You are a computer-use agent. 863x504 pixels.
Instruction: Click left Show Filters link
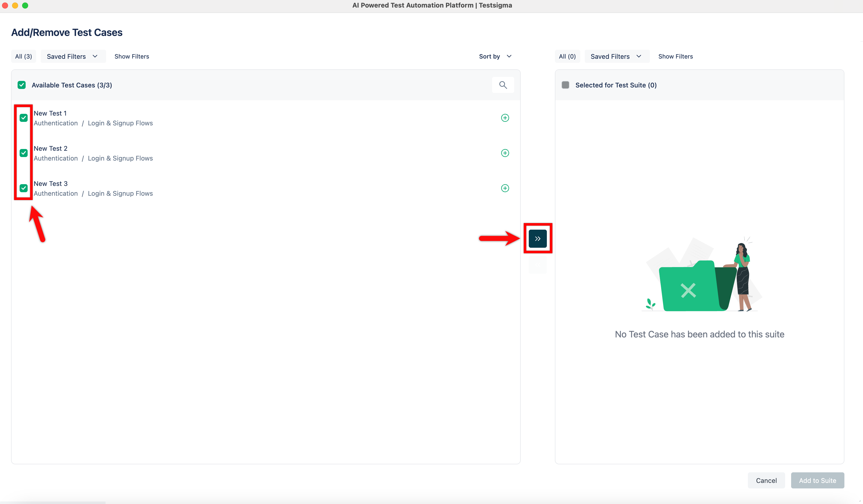coord(131,57)
